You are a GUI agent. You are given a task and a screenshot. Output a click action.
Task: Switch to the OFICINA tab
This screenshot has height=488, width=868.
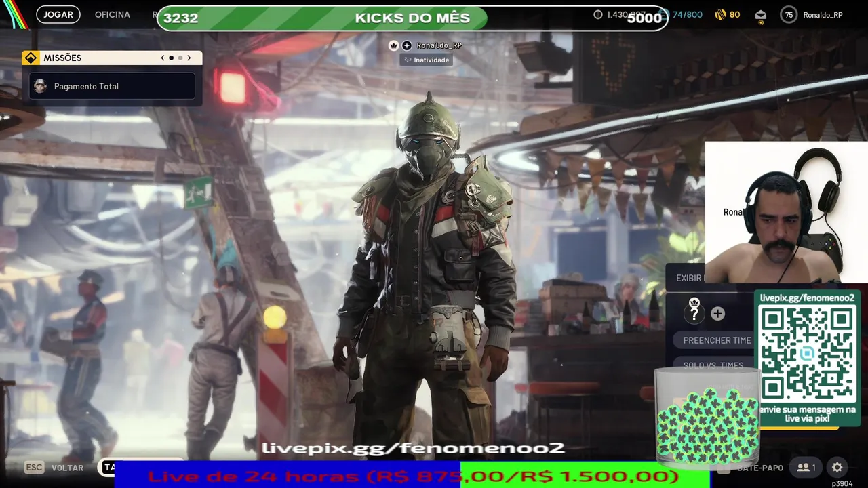[113, 14]
